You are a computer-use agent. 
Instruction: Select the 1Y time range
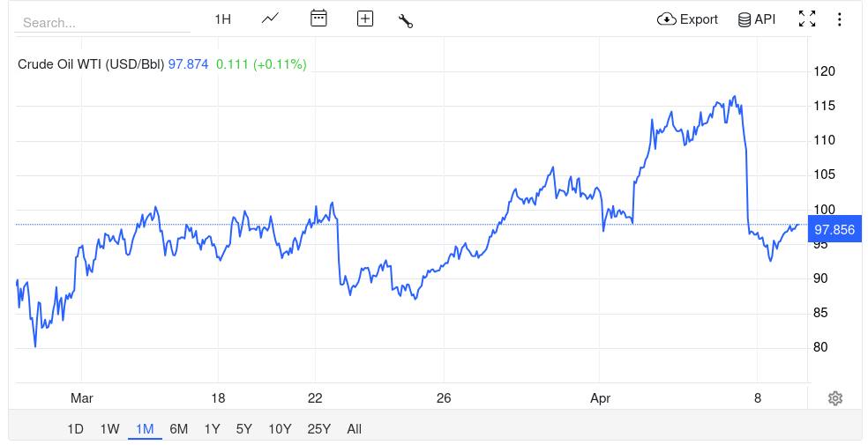click(212, 429)
